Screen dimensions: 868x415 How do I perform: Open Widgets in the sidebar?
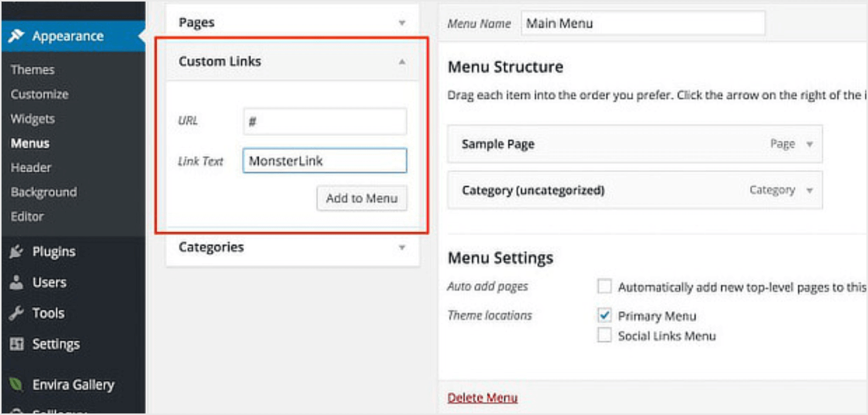[x=32, y=119]
